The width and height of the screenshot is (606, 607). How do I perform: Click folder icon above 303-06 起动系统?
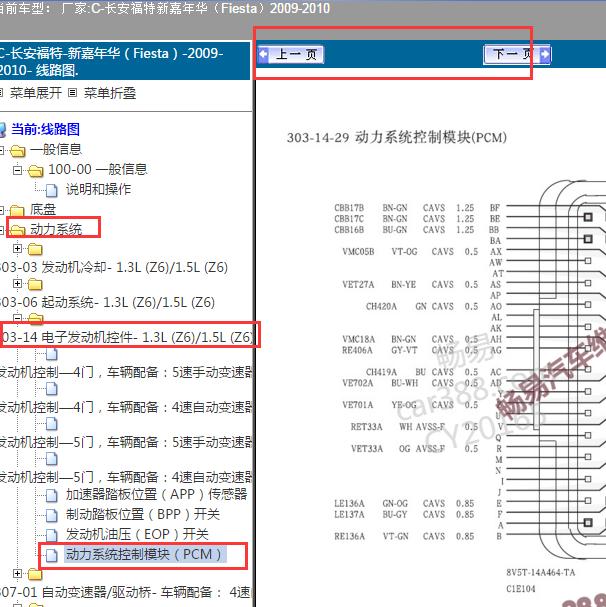(x=35, y=284)
